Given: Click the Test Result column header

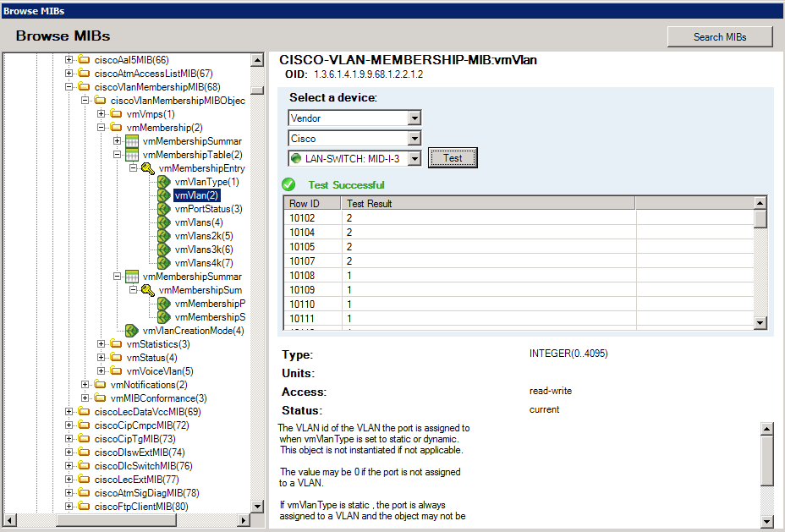Looking at the screenshot, I should tap(488, 203).
